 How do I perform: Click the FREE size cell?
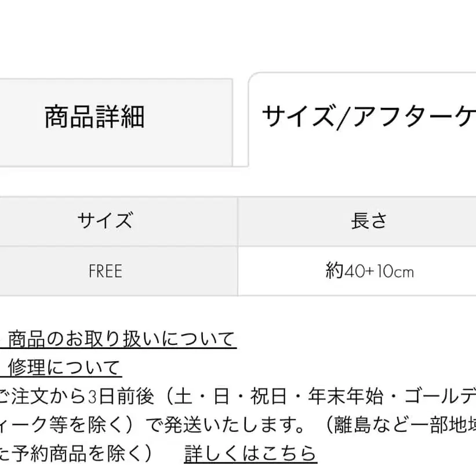[106, 271]
